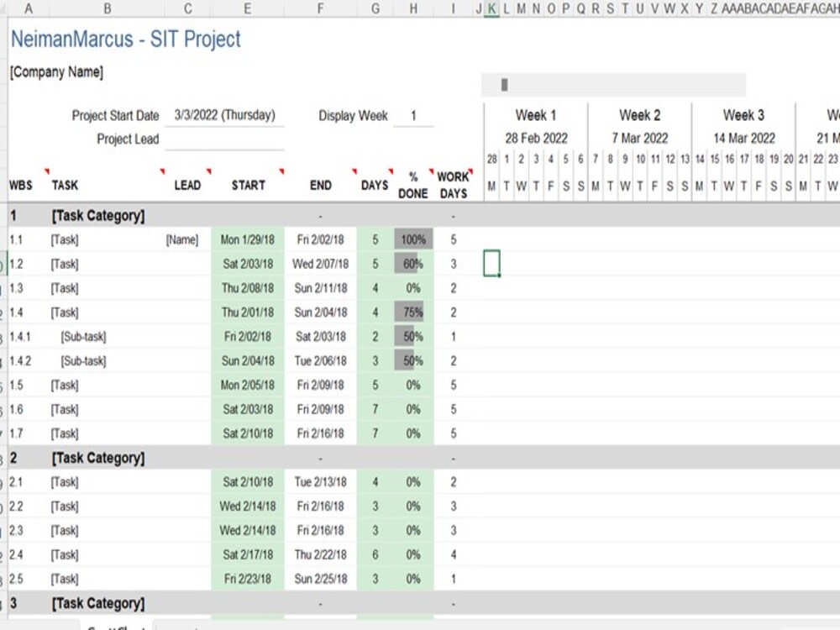Select start date Thu 2/08/18 in row 1.3
Viewport: 840px width, 630px height.
[248, 288]
